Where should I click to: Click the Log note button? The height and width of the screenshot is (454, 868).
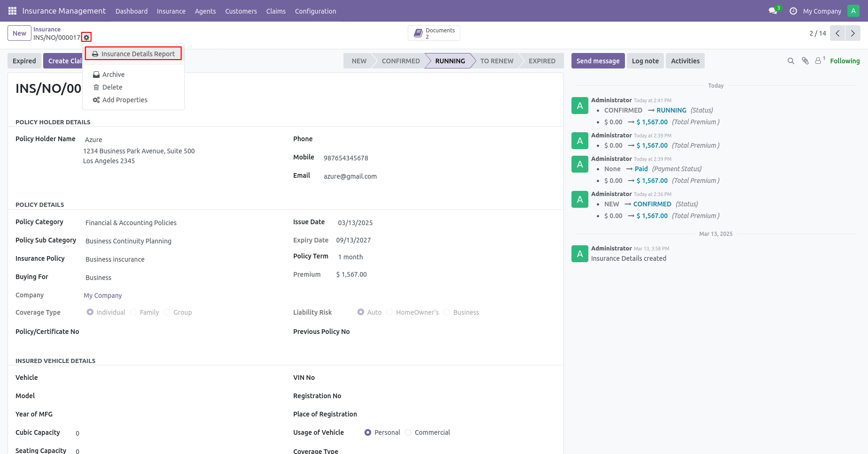(x=645, y=61)
